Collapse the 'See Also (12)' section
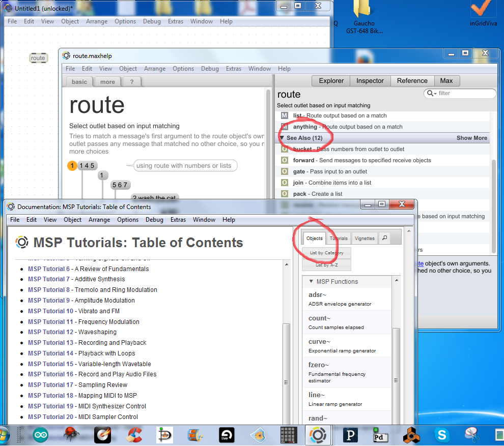The height and width of the screenshot is (446, 504). pos(282,138)
